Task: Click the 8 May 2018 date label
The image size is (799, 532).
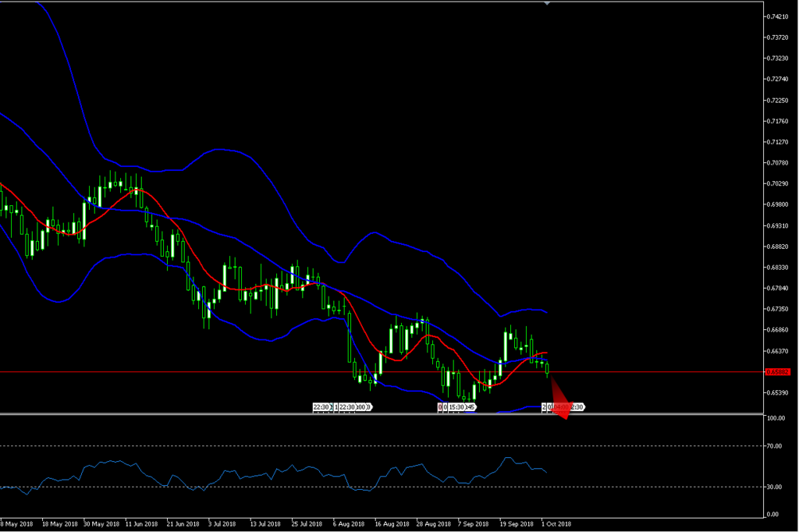Action: pyautogui.click(x=17, y=524)
